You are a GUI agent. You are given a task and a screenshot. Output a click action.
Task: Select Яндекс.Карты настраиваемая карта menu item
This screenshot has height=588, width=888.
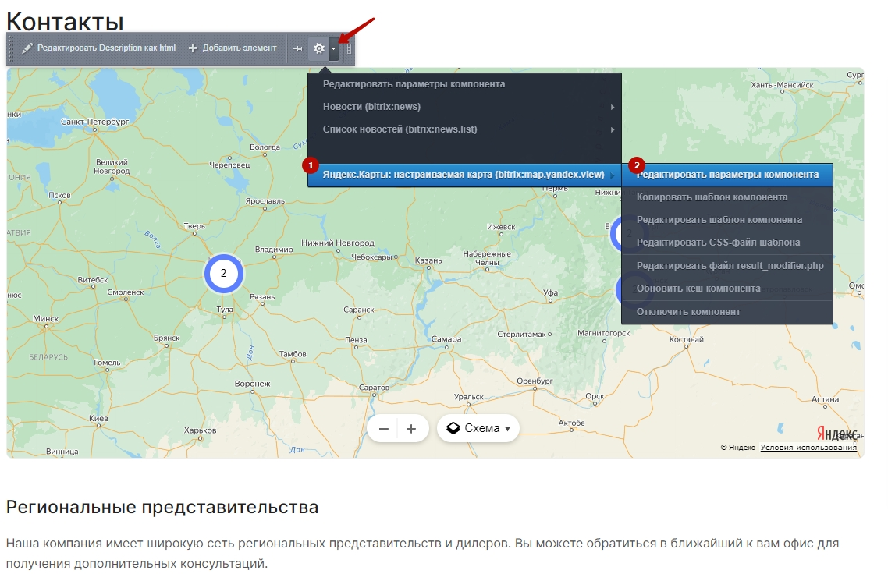[x=464, y=175]
